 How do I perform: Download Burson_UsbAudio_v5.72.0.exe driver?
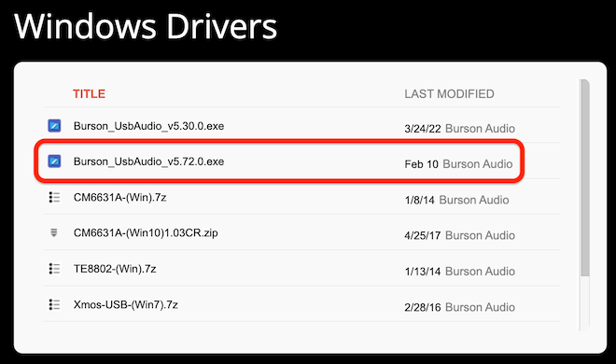(149, 161)
